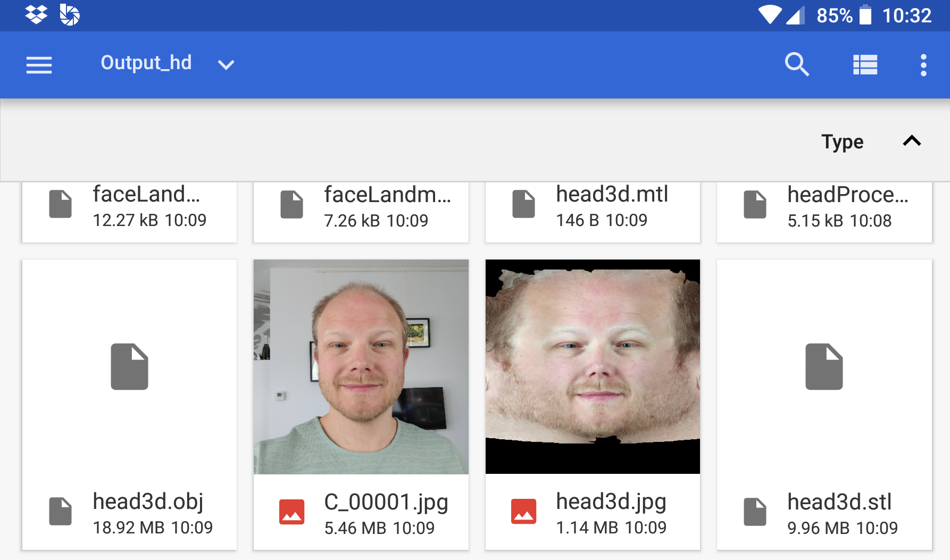
Task: Click the image icon beside head3d.jpg
Action: click(523, 512)
